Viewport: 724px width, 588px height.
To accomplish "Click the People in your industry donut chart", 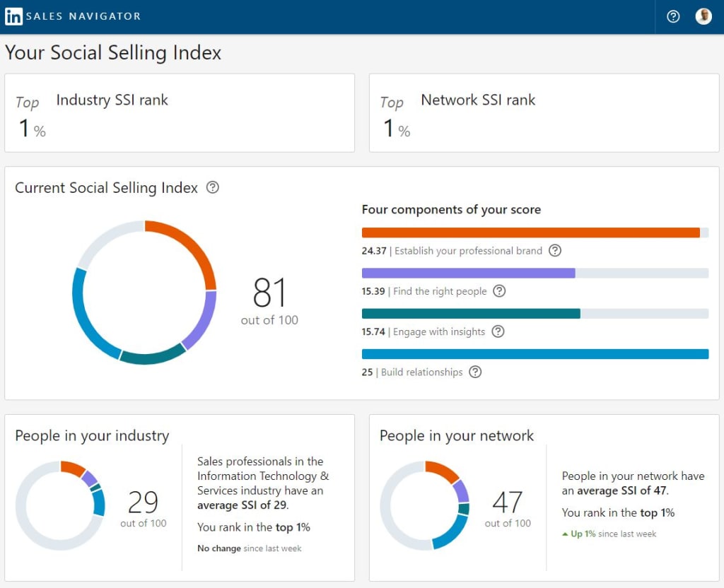I will tap(61, 505).
